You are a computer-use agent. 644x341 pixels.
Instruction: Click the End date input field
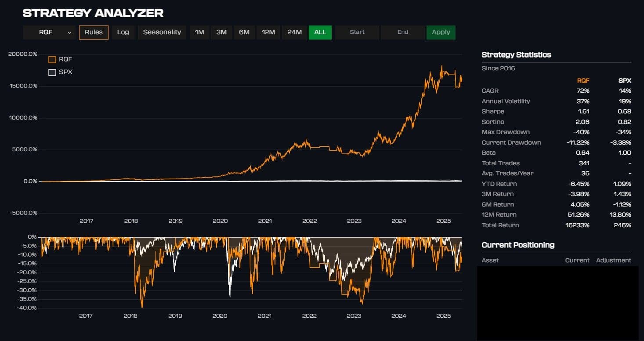(x=403, y=33)
